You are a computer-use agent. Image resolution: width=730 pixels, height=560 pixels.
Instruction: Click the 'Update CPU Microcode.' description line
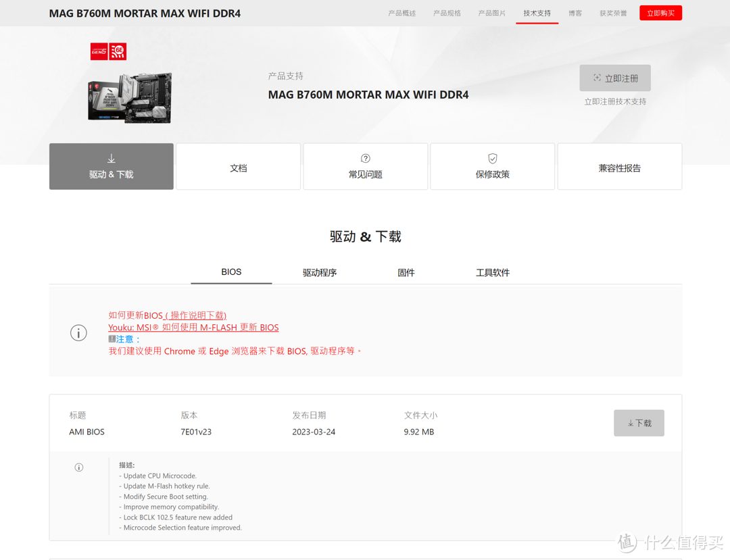point(157,476)
